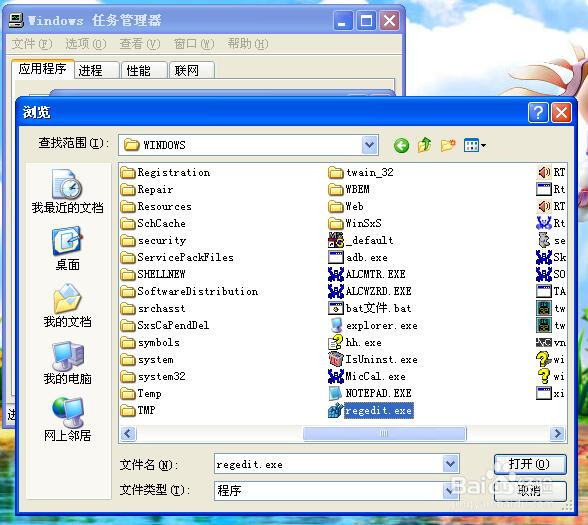Open File (文件) menu in Task Manager

[32, 44]
